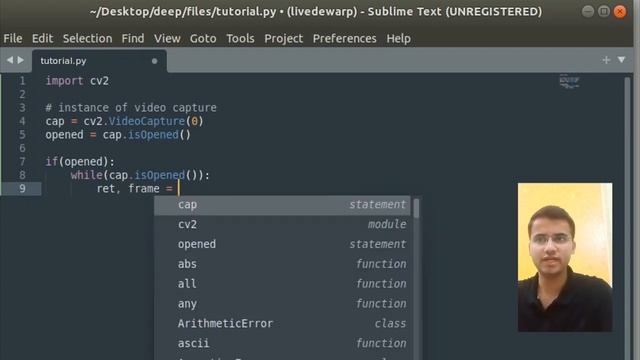Open the Project menu
640x360 pixels.
pyautogui.click(x=284, y=38)
